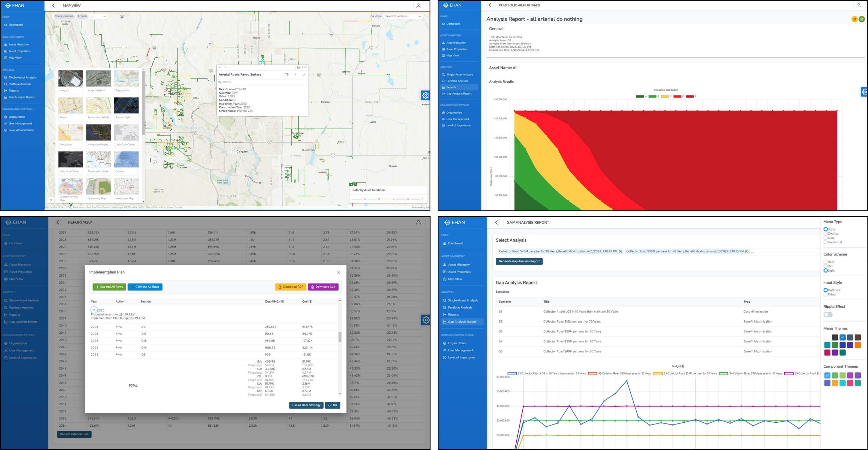868x450 pixels.
Task: Click OK in Implementation Plan dialog
Action: coord(333,405)
